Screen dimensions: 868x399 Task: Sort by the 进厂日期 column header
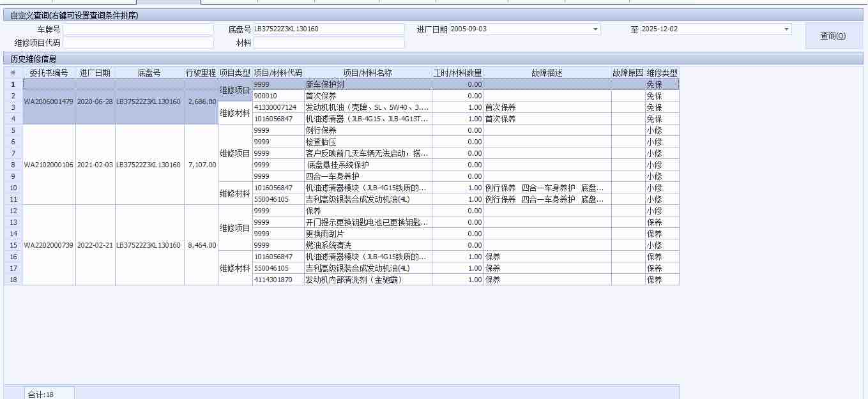(95, 73)
